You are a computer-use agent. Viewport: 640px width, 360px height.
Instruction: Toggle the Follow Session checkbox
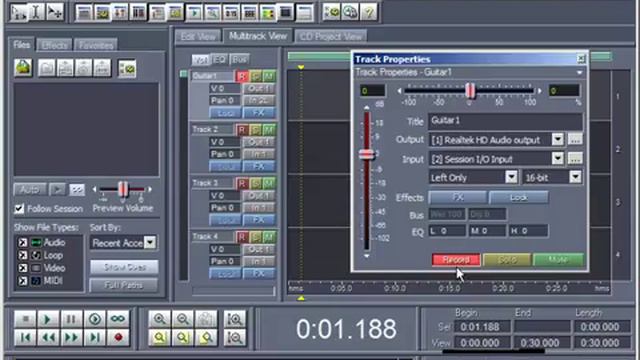tap(19, 209)
